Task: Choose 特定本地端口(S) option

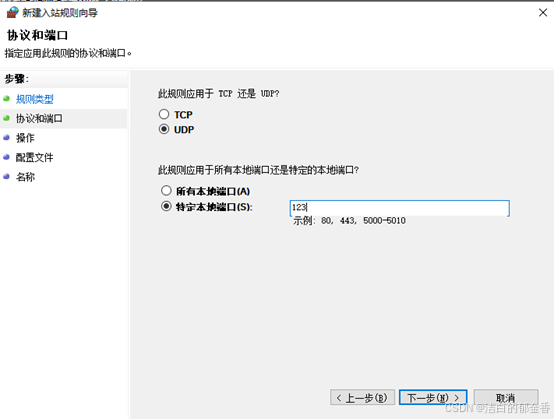Action: pos(166,206)
